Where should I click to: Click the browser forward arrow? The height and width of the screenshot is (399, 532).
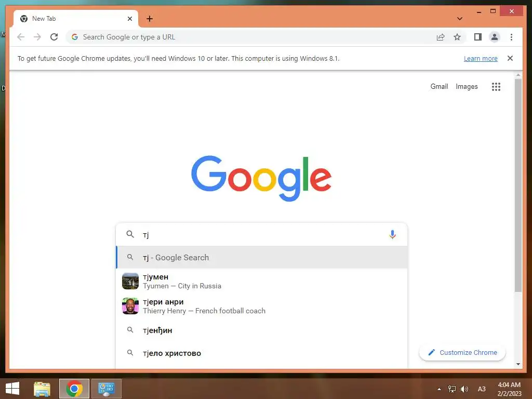[37, 37]
